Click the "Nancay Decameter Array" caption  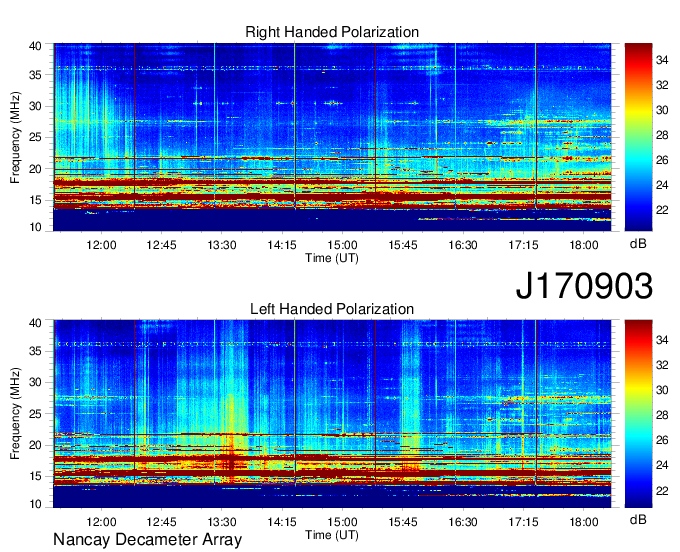click(147, 540)
